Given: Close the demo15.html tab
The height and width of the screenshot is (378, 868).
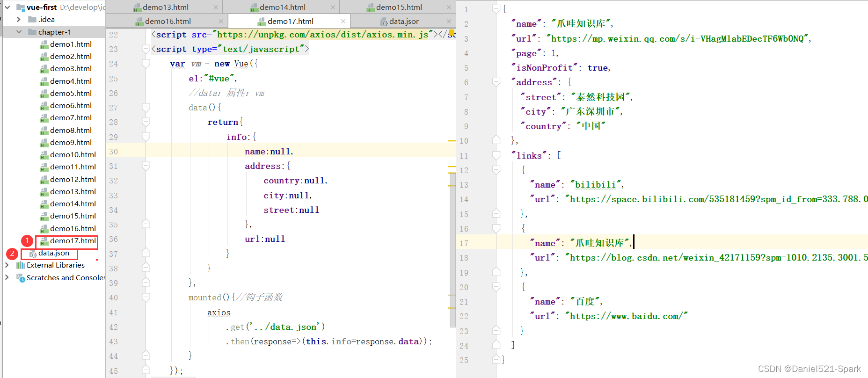Looking at the screenshot, I should point(449,7).
